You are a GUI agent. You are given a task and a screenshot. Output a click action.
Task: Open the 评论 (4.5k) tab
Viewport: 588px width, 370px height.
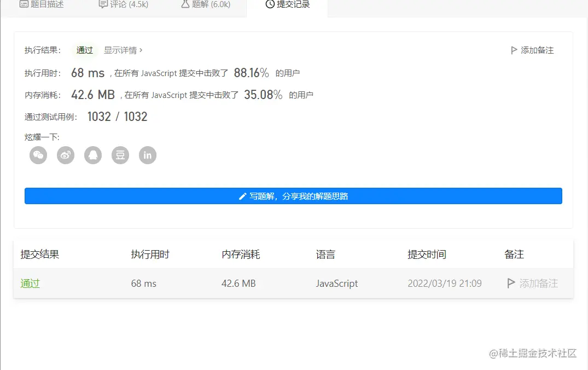(x=124, y=4)
